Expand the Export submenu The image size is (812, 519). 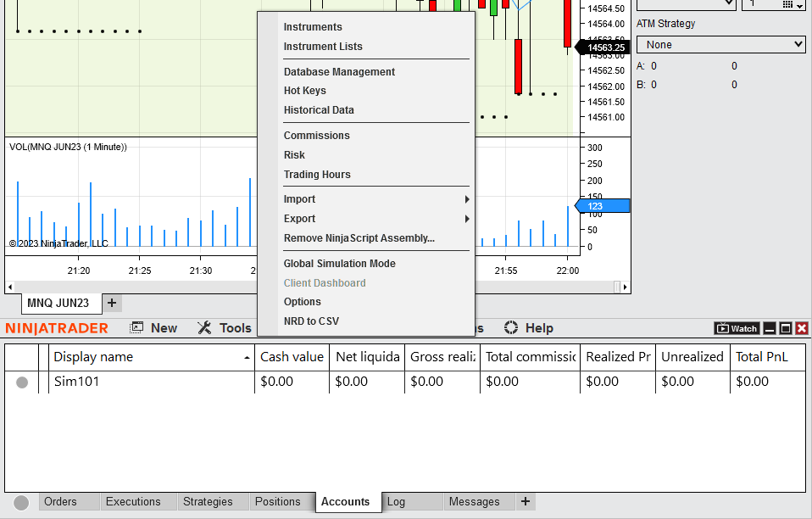point(376,219)
